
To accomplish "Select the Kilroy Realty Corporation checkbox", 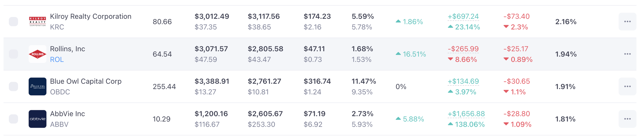I will (13, 22).
